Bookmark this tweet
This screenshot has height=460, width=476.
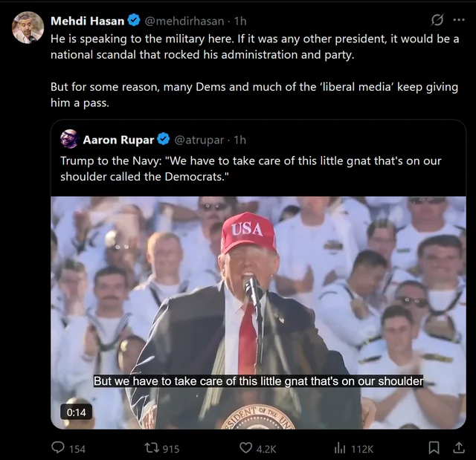(434, 447)
